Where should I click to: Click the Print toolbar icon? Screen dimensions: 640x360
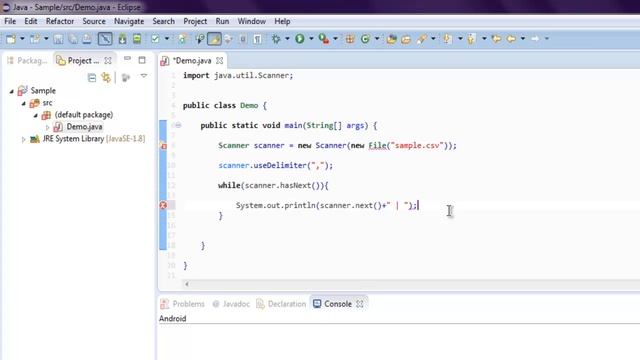[x=87, y=39]
